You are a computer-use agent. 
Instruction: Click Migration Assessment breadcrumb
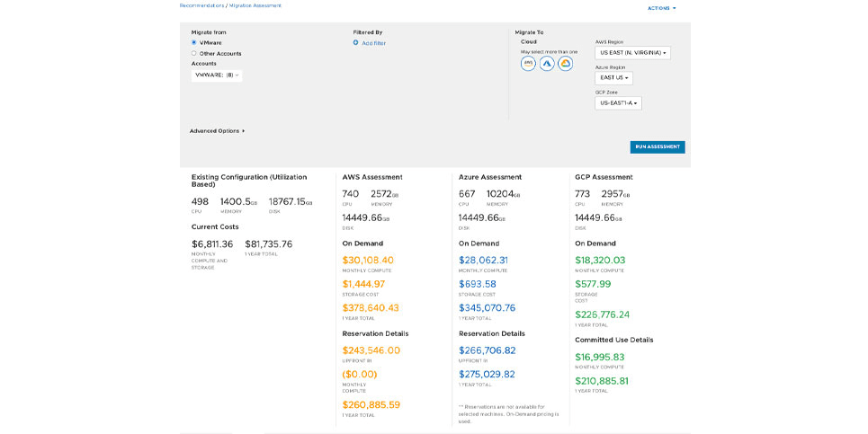[255, 5]
